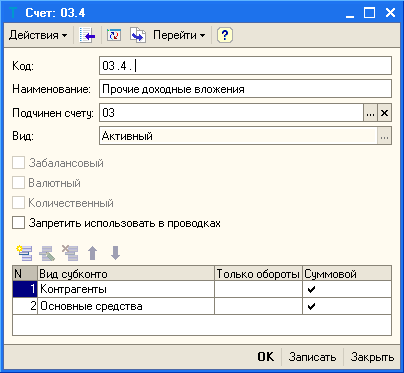404x373 pixels.
Task: Move subconto row up arrow icon
Action: 93,253
